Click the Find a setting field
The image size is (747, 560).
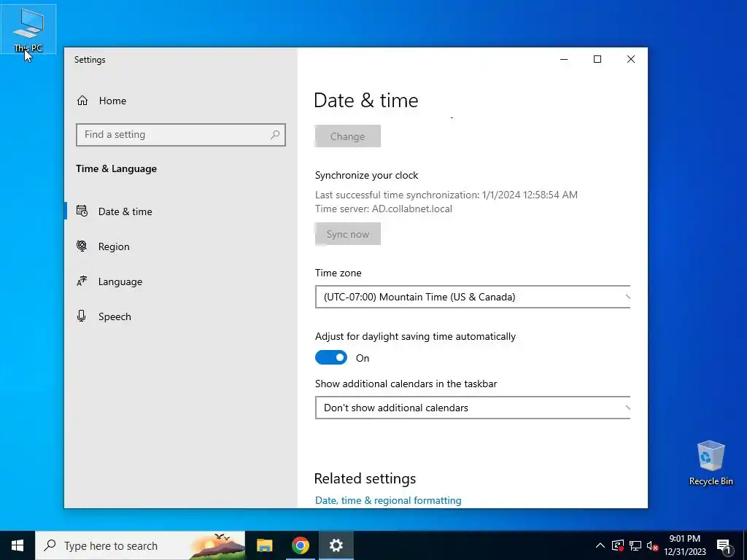coord(181,135)
